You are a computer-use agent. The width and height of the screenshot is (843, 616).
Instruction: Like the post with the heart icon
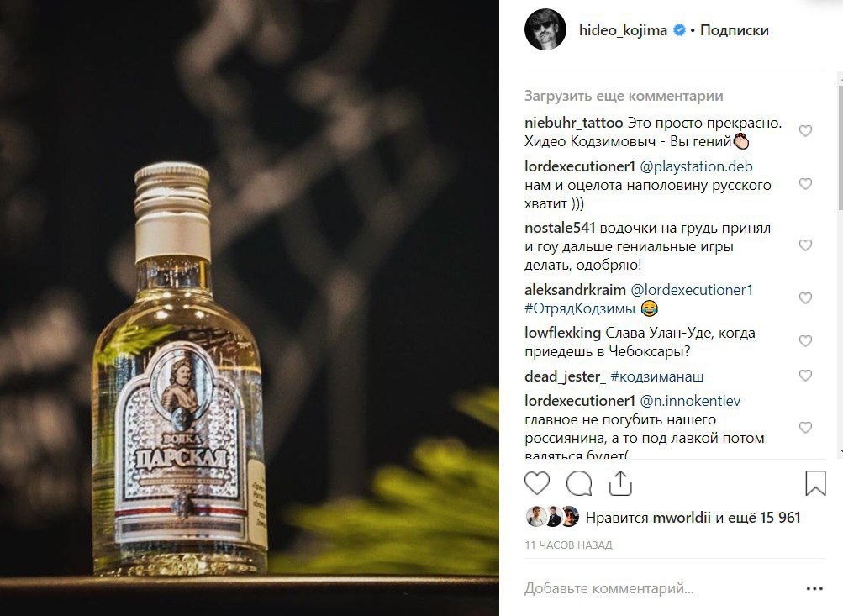[x=536, y=482]
